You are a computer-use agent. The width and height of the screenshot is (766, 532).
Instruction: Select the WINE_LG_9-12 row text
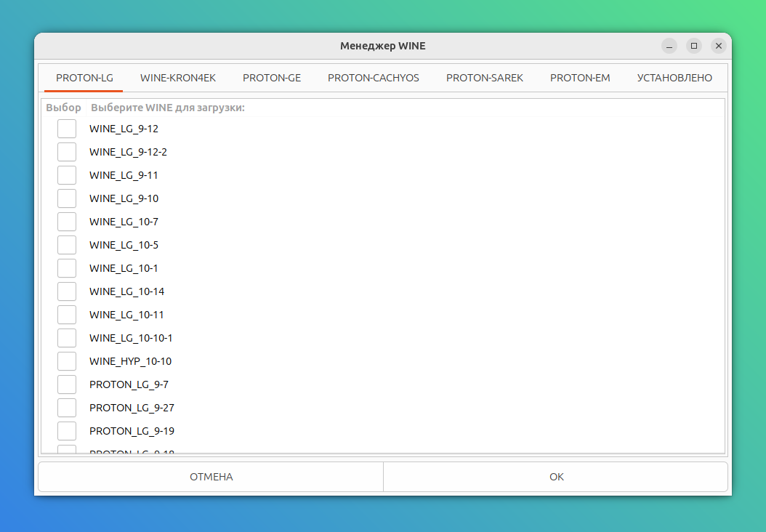click(124, 129)
